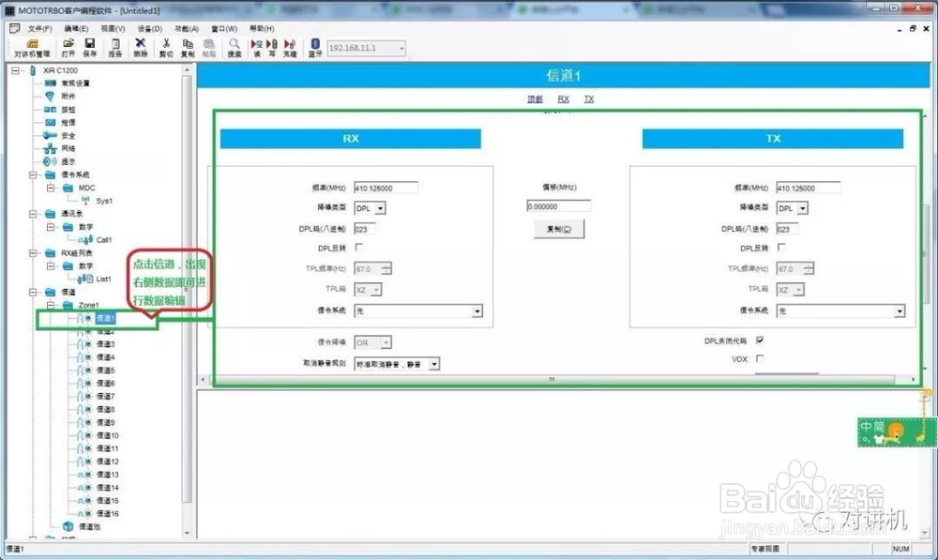
Task: Click the RX 频率(MHz) frequency field
Action: [x=386, y=188]
